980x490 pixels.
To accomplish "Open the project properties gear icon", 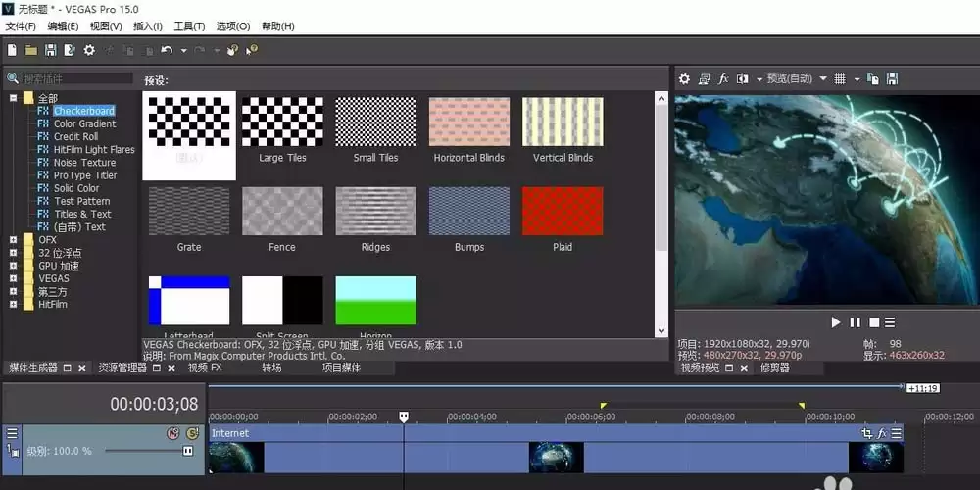I will (x=89, y=51).
